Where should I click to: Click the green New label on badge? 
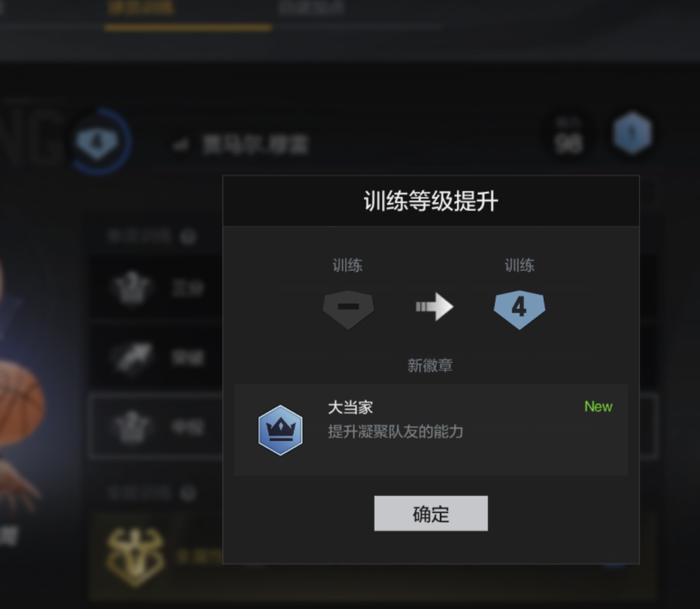tap(598, 406)
